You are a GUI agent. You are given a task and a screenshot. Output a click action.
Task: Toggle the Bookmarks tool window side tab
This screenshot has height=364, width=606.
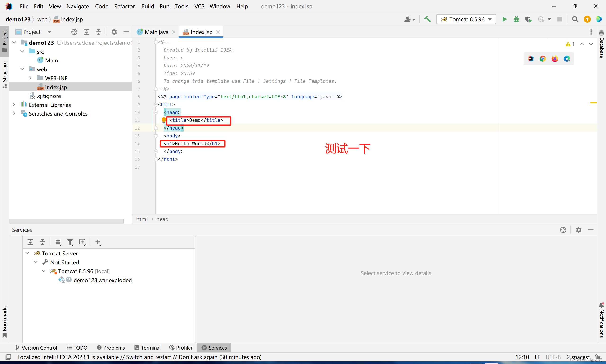point(4,321)
